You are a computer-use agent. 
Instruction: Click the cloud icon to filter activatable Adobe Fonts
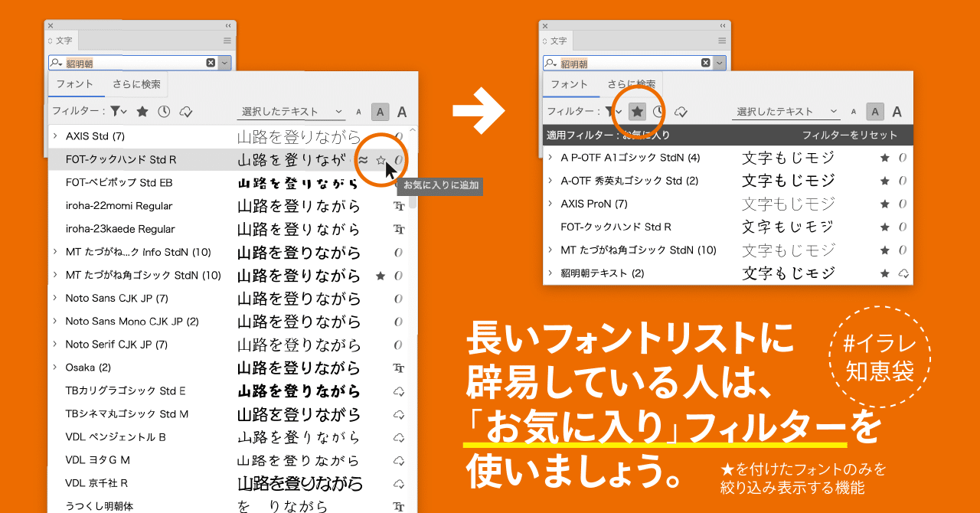click(185, 111)
